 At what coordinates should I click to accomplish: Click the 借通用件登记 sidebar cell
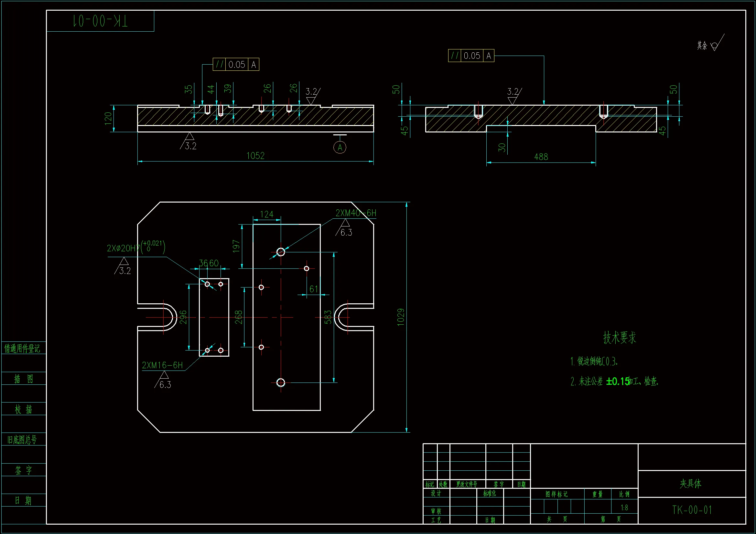click(x=22, y=348)
